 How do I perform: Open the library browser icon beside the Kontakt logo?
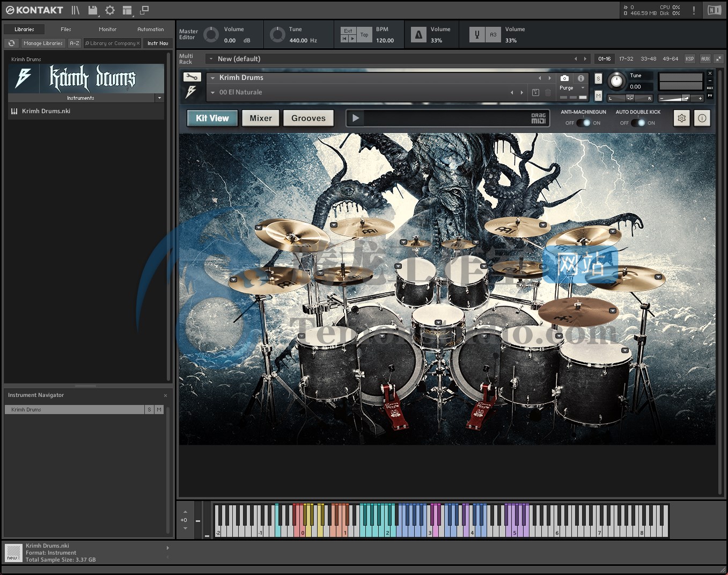click(76, 10)
